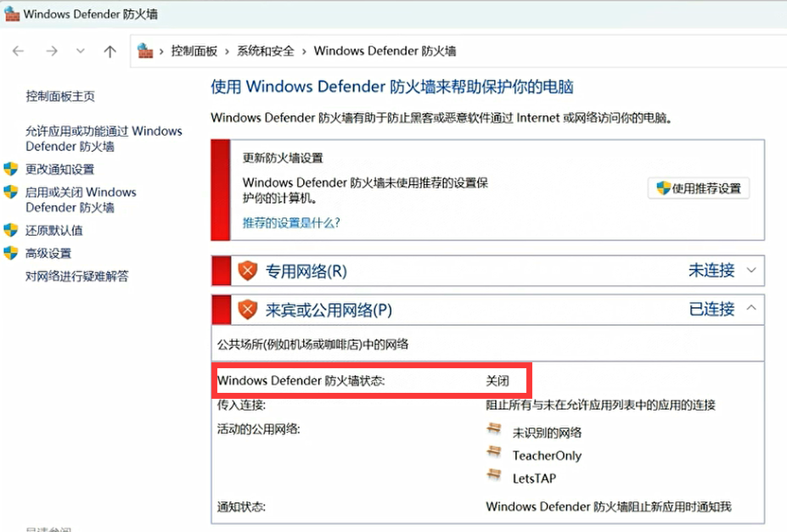Click 未连接 status text
The height and width of the screenshot is (532, 787).
tap(711, 271)
